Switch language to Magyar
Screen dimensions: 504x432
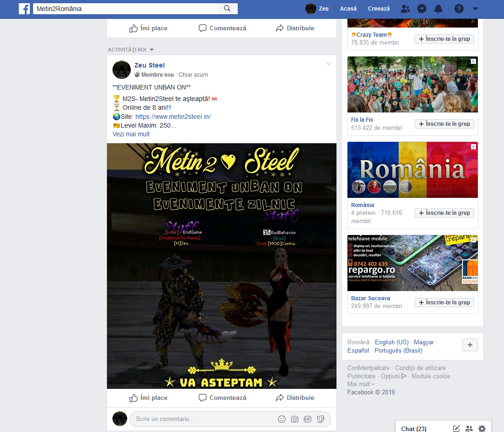tap(424, 342)
